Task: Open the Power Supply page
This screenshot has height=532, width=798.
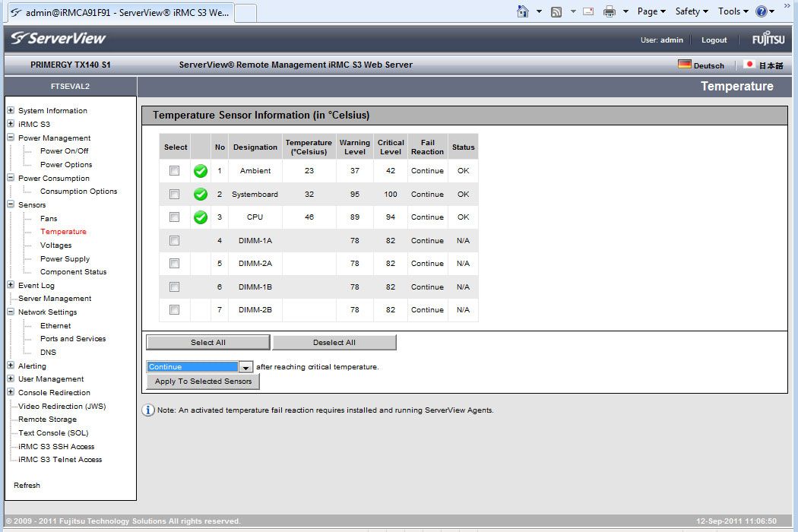Action: pyautogui.click(x=65, y=258)
